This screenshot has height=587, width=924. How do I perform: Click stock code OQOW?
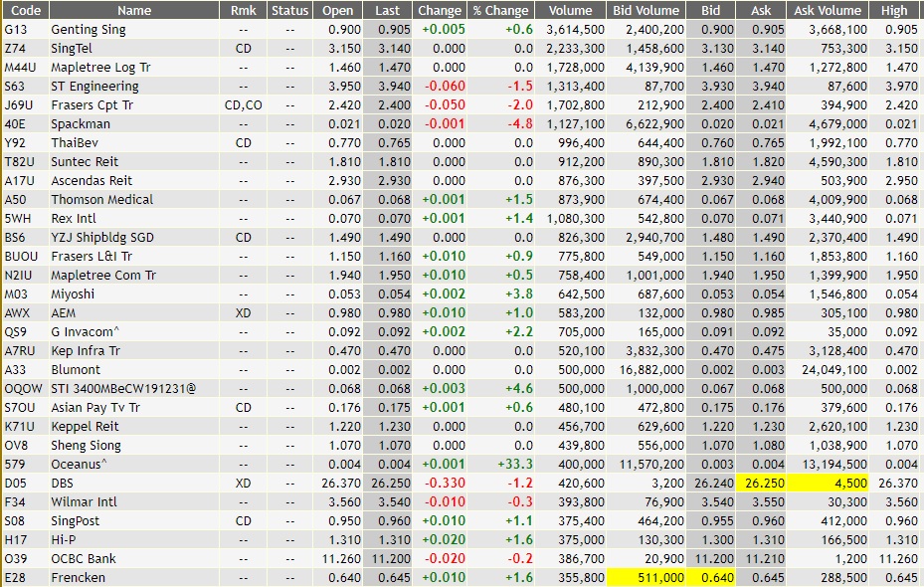click(24, 388)
